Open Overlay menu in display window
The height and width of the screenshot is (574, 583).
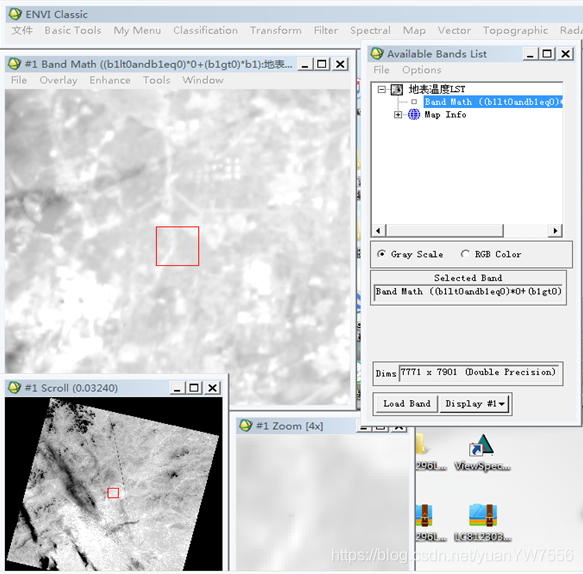click(58, 80)
